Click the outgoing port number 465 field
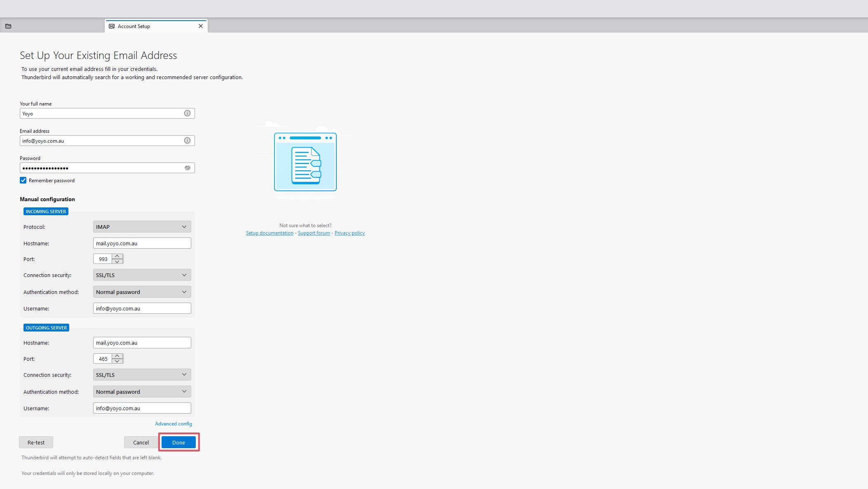This screenshot has width=868, height=489. pyautogui.click(x=103, y=359)
